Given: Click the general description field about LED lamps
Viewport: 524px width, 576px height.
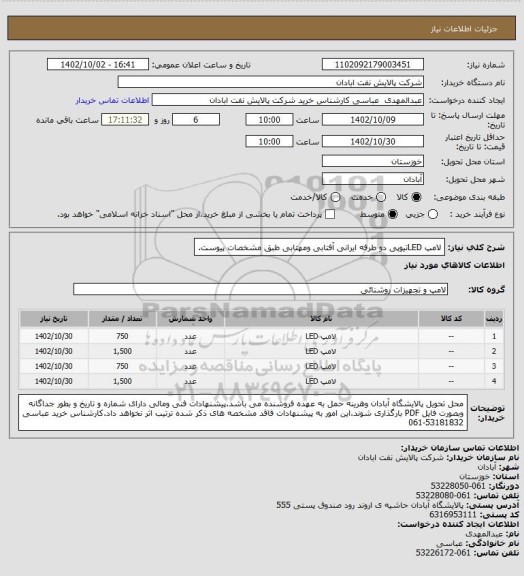Looking at the screenshot, I should (x=319, y=248).
